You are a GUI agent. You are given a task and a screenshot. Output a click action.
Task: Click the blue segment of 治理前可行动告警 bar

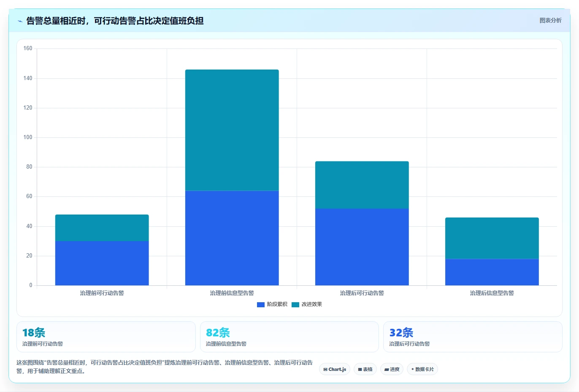102,263
